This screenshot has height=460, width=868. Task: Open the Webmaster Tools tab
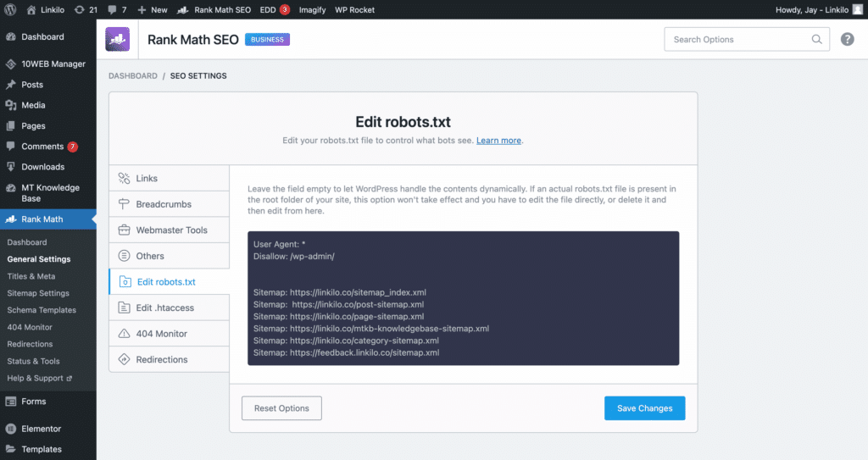click(x=170, y=230)
